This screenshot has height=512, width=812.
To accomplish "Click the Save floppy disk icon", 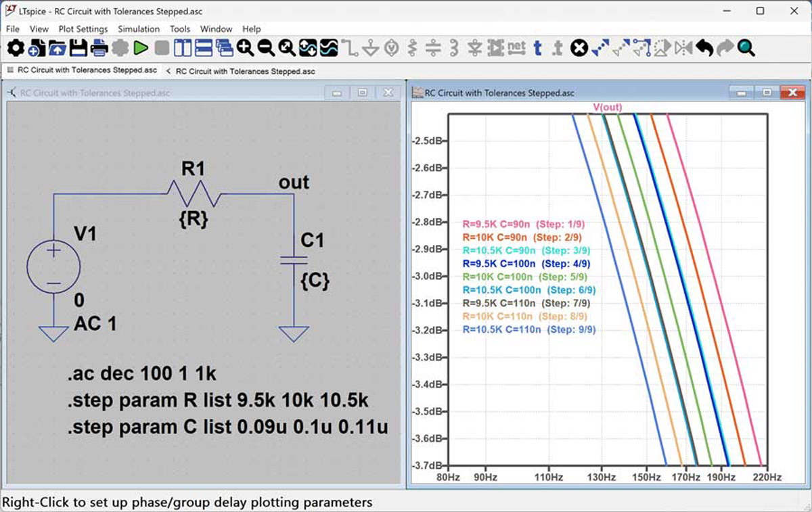I will point(78,48).
